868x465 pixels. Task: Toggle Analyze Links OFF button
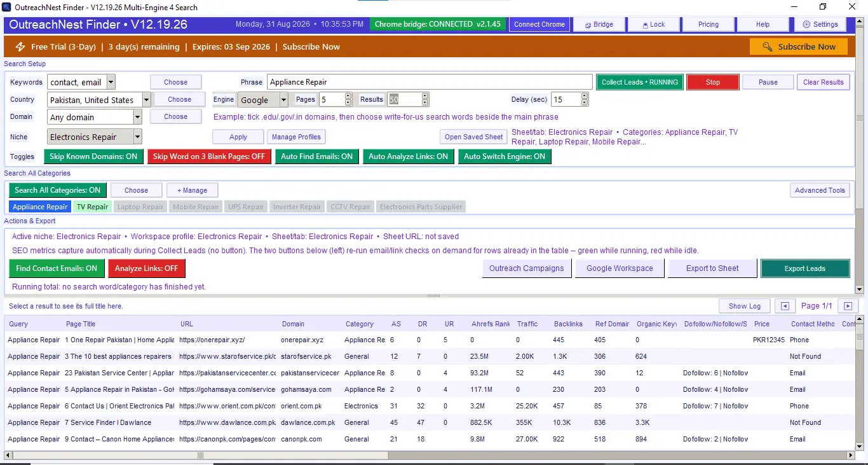(x=147, y=268)
